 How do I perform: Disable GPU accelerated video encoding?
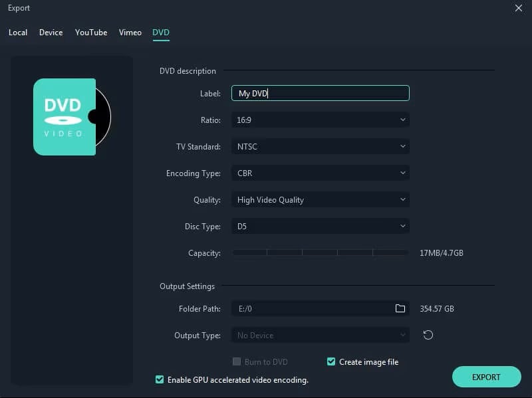click(159, 379)
